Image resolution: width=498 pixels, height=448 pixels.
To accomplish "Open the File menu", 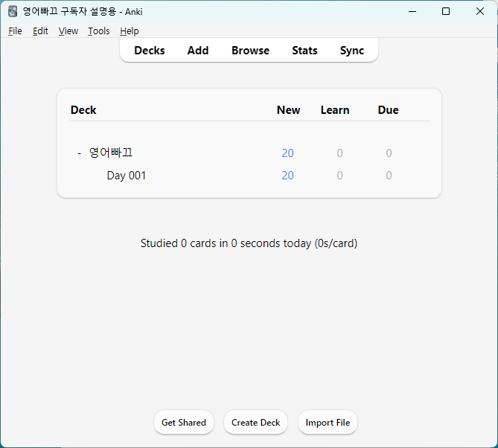I will (15, 31).
